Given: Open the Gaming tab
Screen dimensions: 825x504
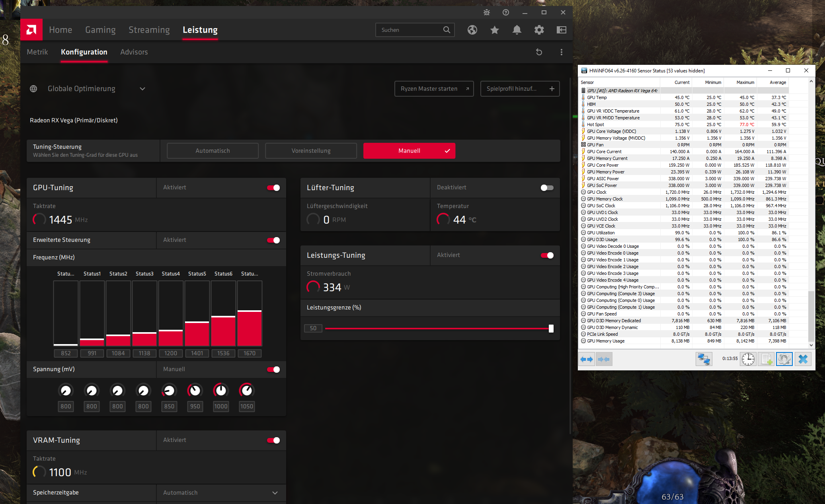Looking at the screenshot, I should (100, 30).
